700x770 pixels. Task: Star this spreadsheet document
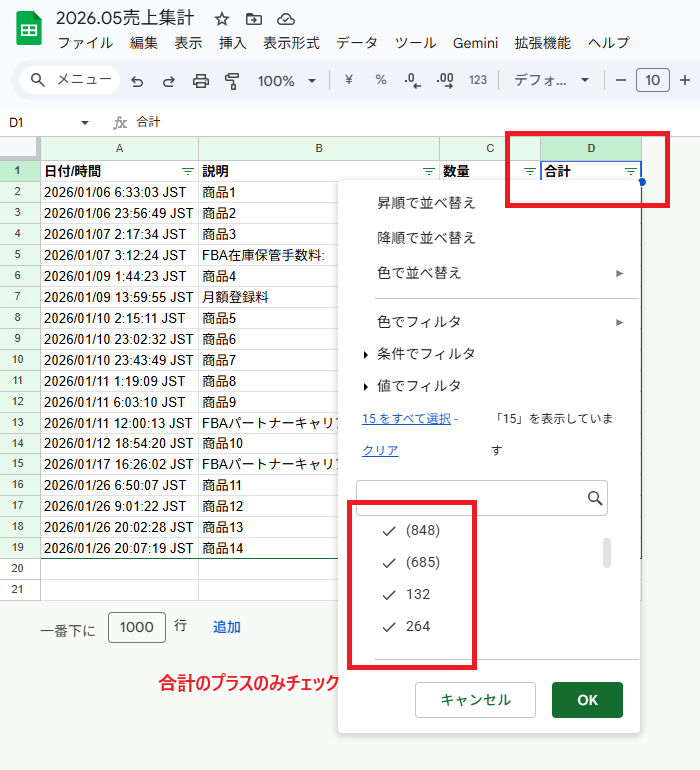pyautogui.click(x=222, y=19)
